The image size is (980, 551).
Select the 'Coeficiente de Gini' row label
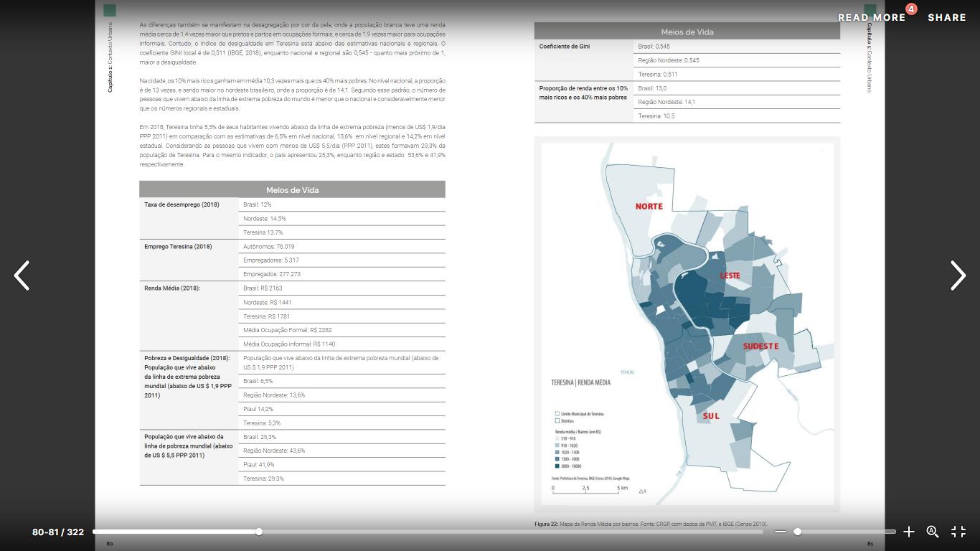(x=565, y=47)
